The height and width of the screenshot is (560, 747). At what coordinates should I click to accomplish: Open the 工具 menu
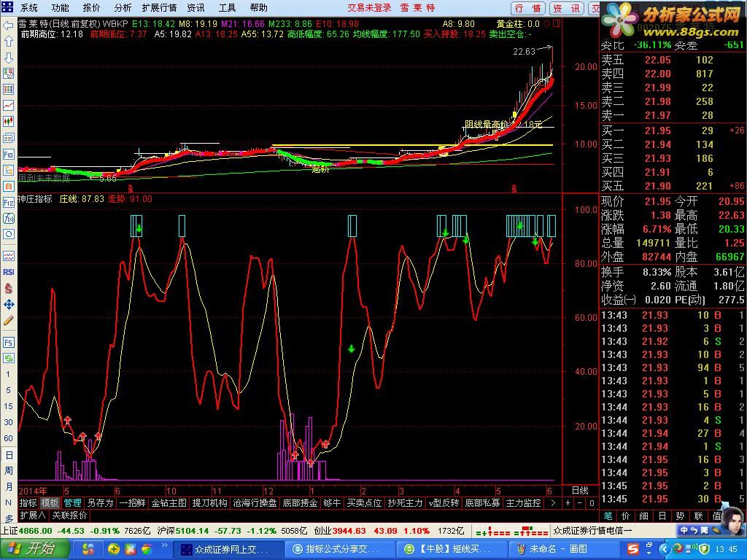coord(227,8)
